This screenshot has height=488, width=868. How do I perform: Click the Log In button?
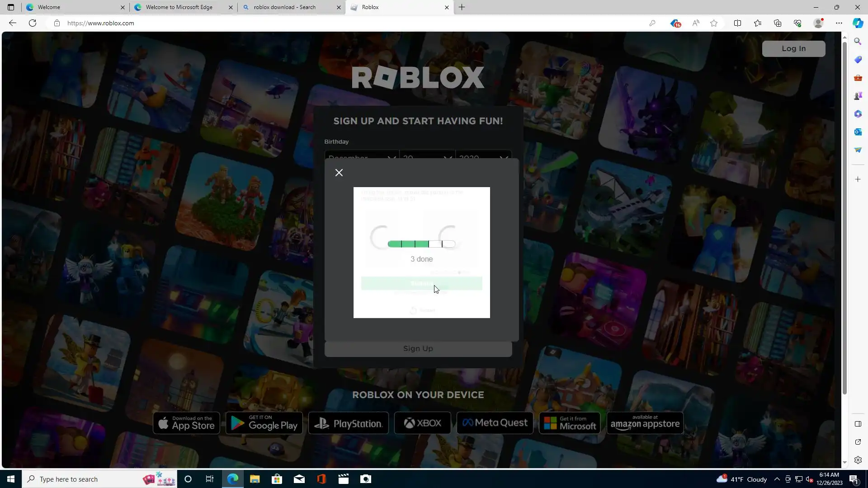pyautogui.click(x=793, y=49)
